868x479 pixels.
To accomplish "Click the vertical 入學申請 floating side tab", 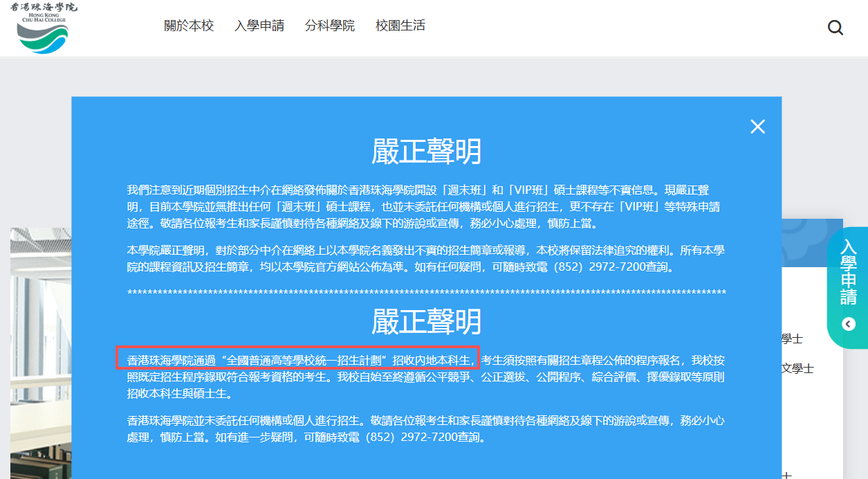I will [849, 273].
